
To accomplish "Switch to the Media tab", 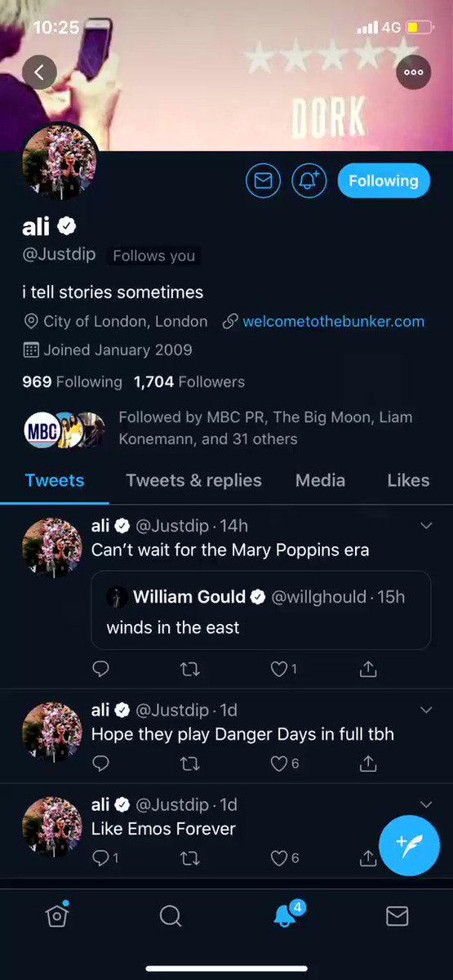I will pyautogui.click(x=320, y=480).
